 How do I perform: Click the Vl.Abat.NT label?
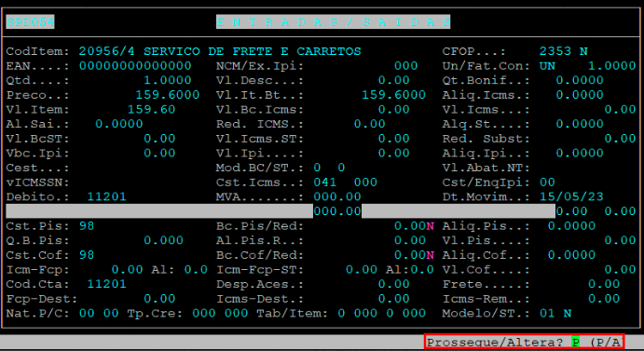coord(486,168)
